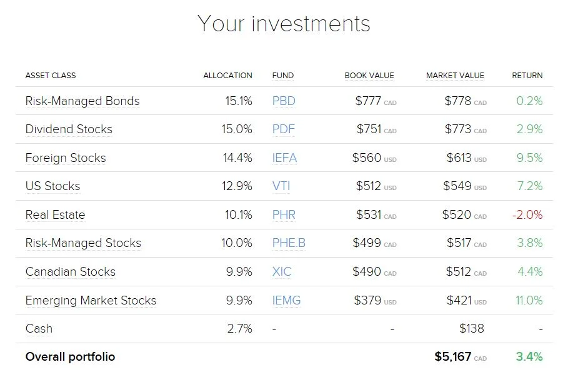
Task: Select the PHR fund link
Action: pyautogui.click(x=284, y=214)
